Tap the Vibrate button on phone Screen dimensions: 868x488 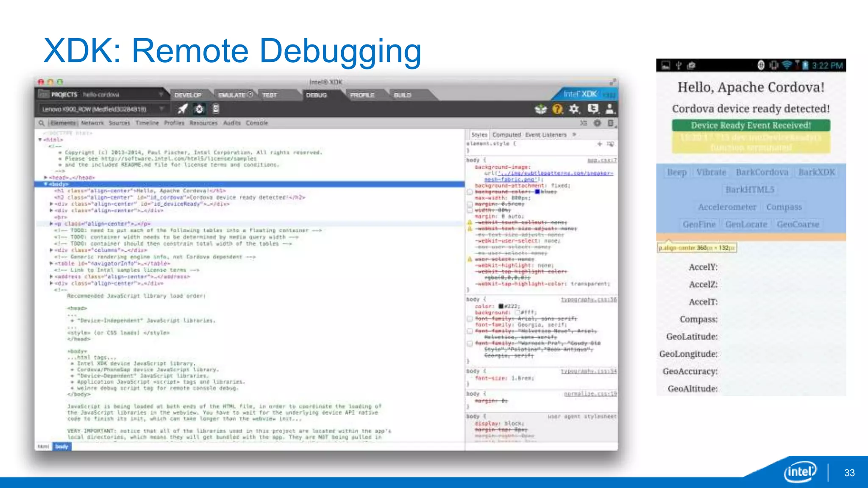[711, 172]
